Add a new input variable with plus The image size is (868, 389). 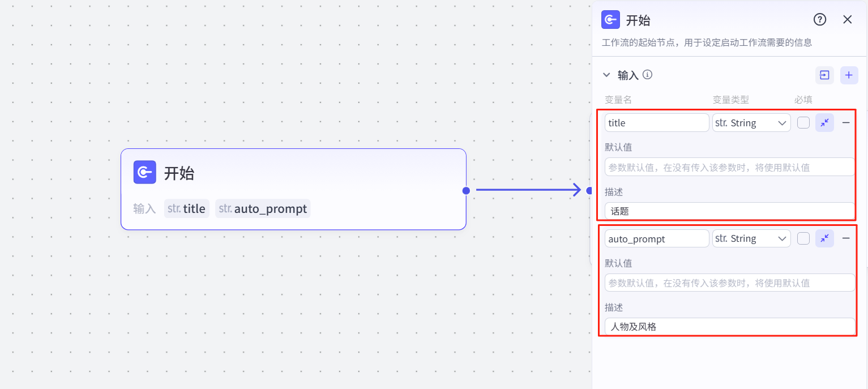coord(849,75)
